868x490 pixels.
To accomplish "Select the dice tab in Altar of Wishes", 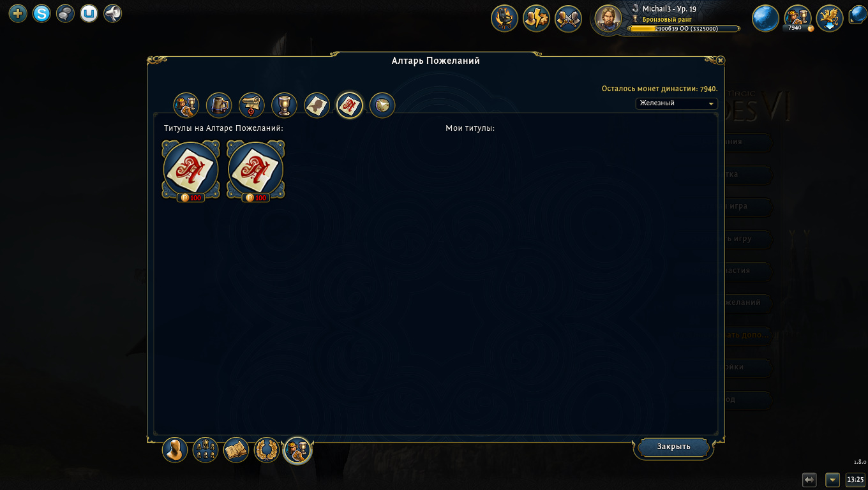I will click(x=382, y=105).
